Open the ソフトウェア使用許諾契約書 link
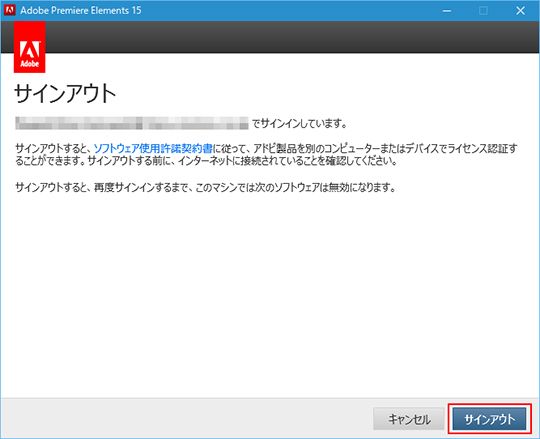Viewport: 540px width, 439px height. point(153,148)
